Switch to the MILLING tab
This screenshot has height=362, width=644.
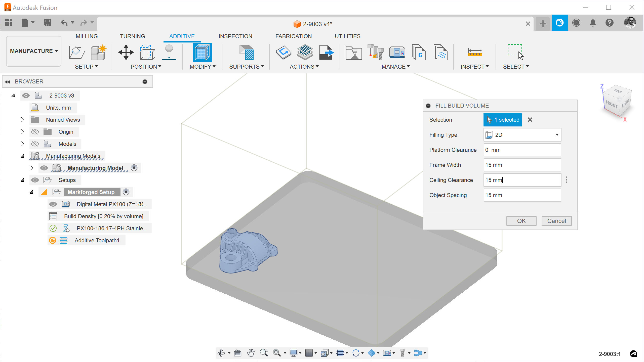coord(87,36)
